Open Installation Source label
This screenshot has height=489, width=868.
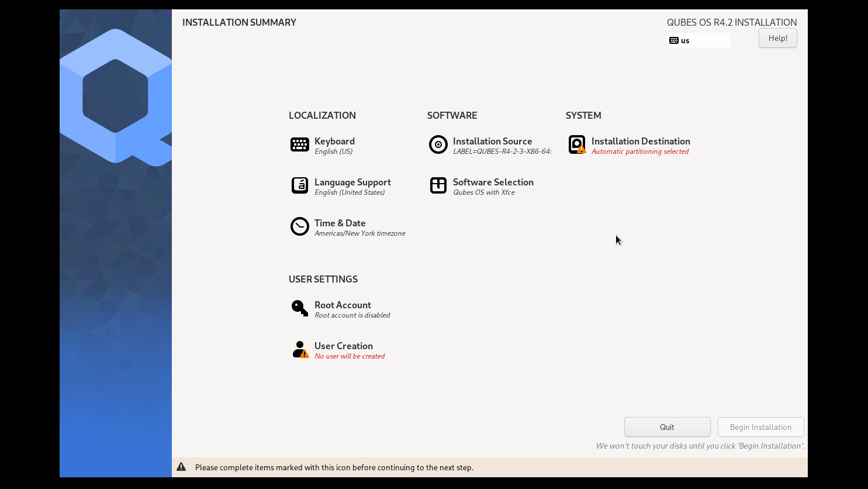(493, 141)
